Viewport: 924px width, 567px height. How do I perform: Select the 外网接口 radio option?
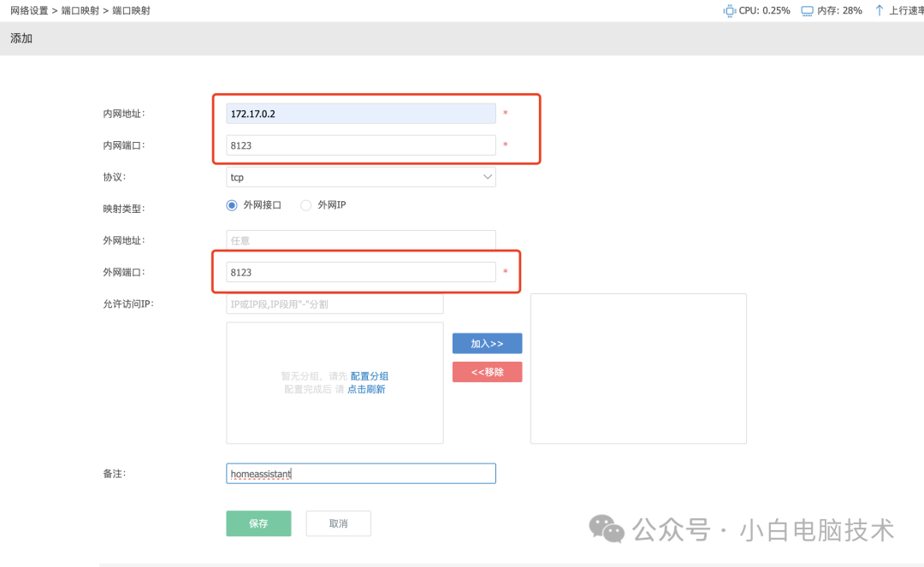pyautogui.click(x=232, y=205)
